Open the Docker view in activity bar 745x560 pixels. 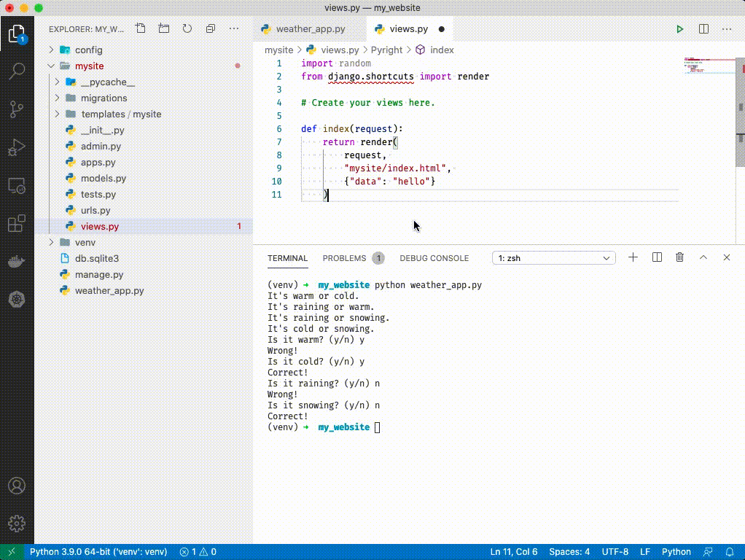[x=16, y=262]
